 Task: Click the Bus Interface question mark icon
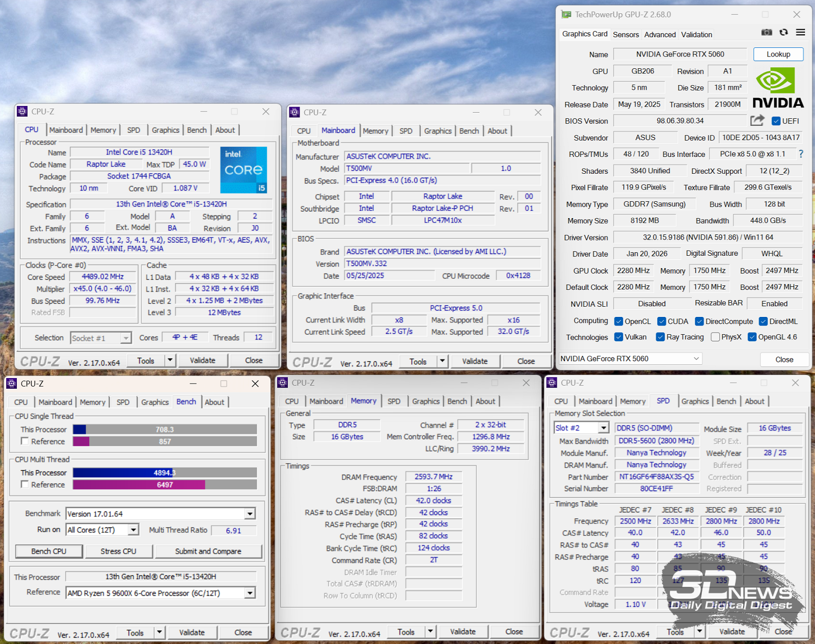click(801, 154)
